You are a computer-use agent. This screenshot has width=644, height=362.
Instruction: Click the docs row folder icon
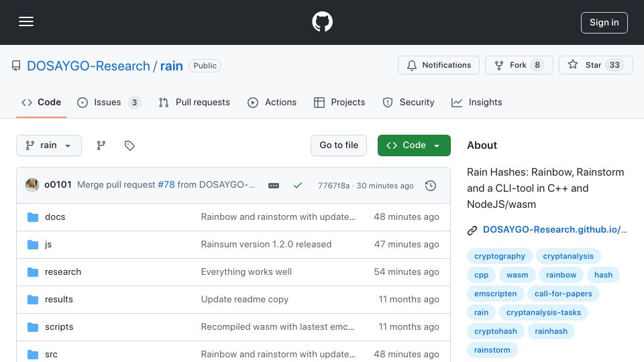[x=33, y=217]
